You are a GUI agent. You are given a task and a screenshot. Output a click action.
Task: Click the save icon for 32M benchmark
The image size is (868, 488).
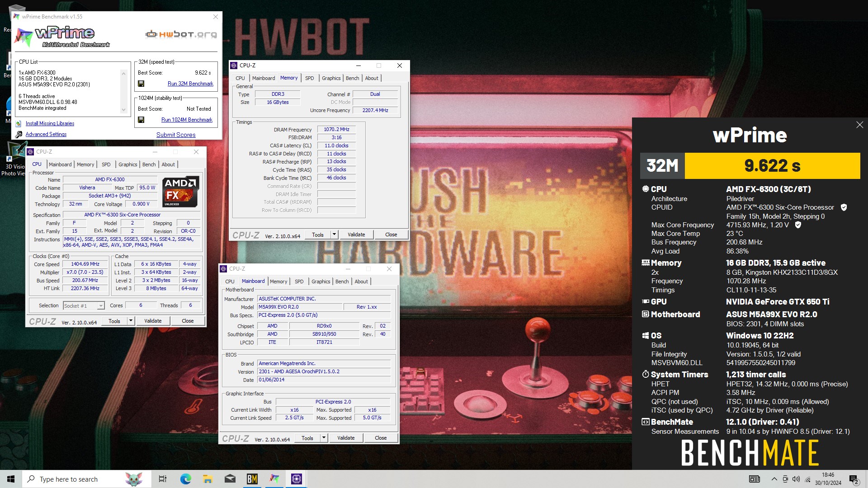[141, 84]
